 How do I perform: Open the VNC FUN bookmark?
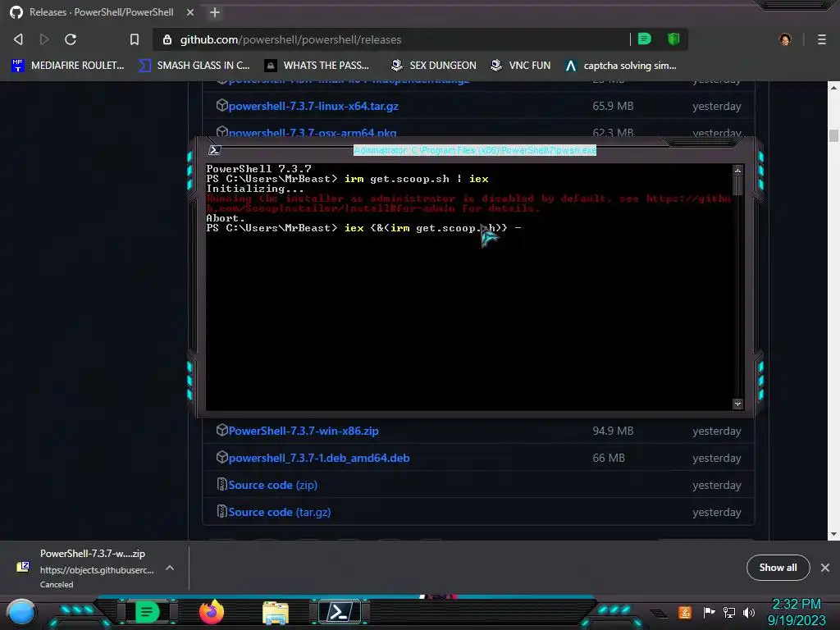click(x=521, y=66)
